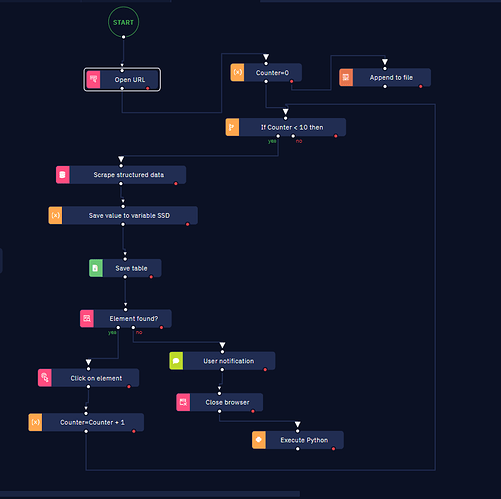Select the User notification step label
The height and width of the screenshot is (499, 501).
[229, 361]
